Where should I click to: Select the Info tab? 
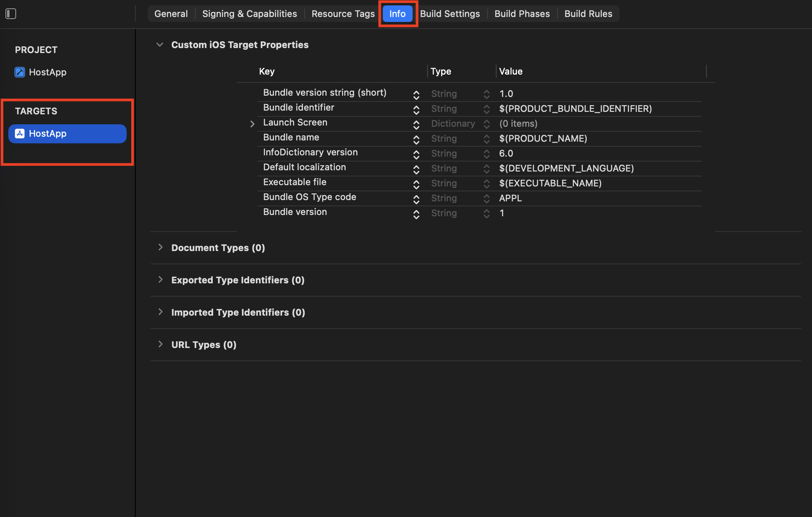(397, 14)
